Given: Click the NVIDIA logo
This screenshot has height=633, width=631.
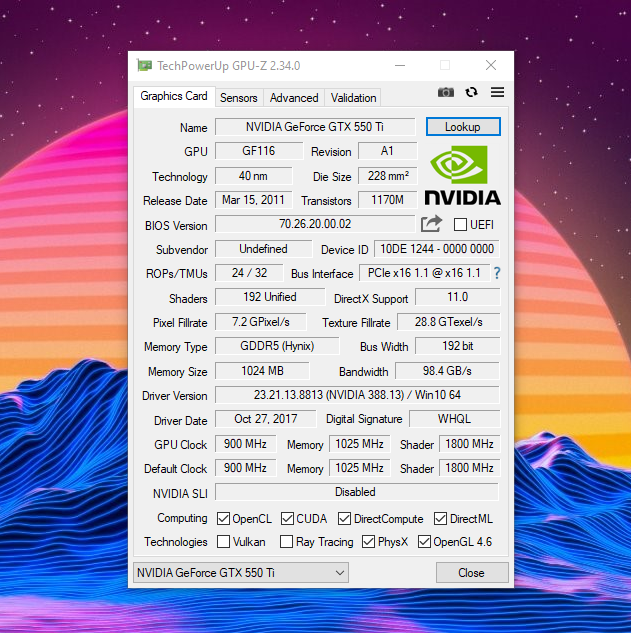Looking at the screenshot, I should coord(463,175).
